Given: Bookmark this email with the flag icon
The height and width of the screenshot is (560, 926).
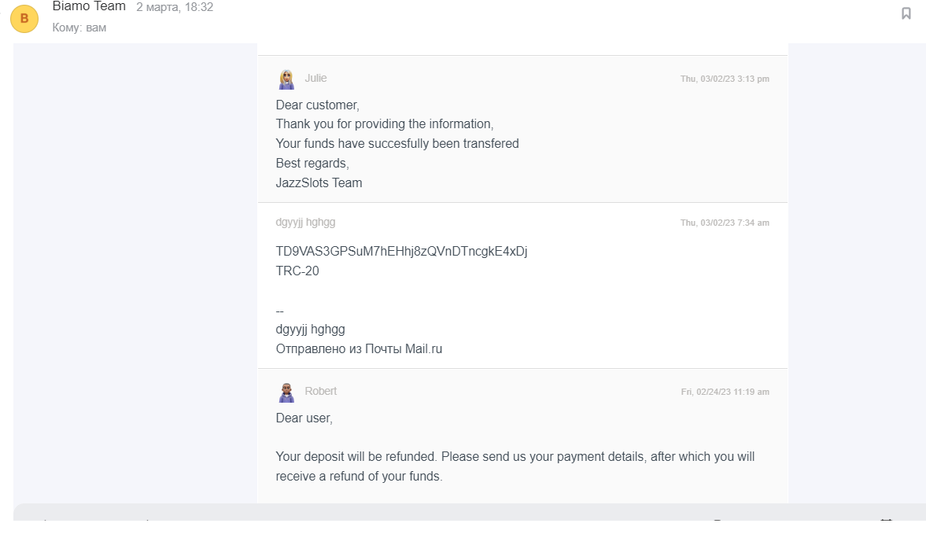Looking at the screenshot, I should point(906,13).
